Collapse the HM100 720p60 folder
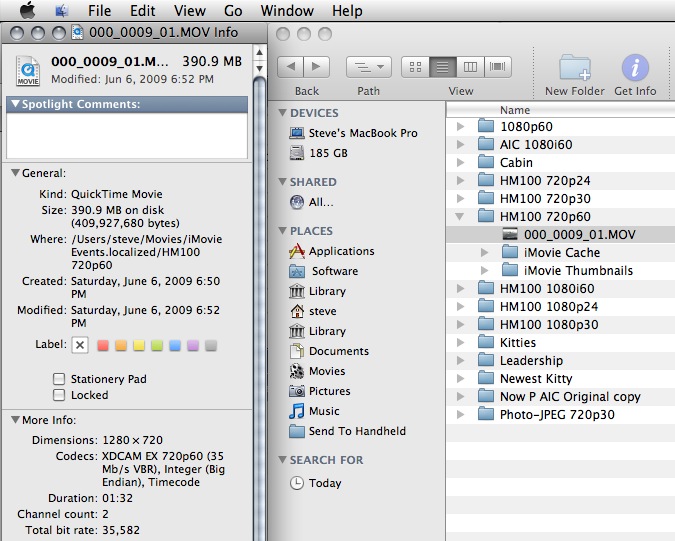 click(x=460, y=216)
